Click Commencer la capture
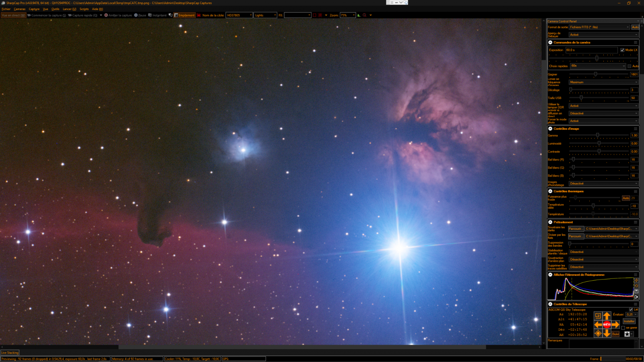Screen dimensions: 644x362 click(46, 15)
